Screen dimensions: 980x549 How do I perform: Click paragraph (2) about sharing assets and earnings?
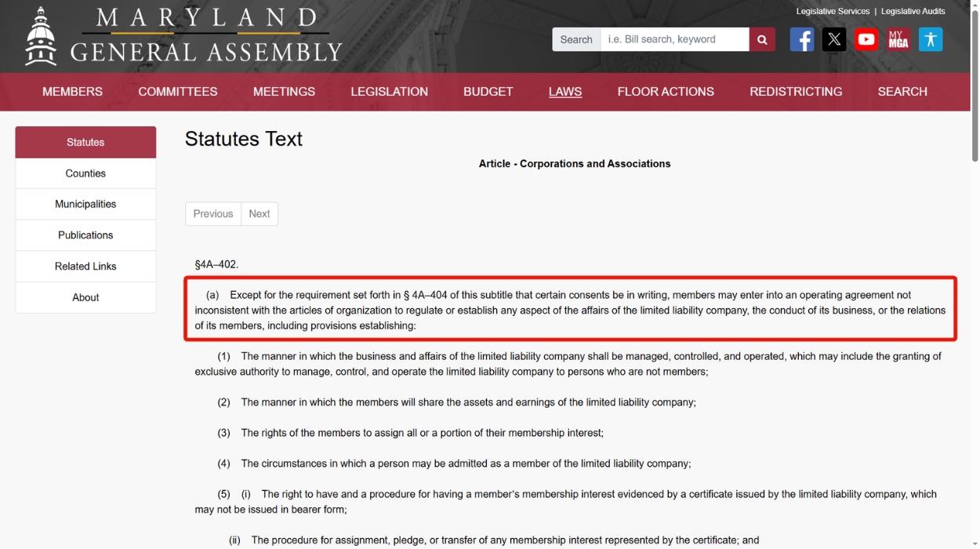tap(456, 402)
